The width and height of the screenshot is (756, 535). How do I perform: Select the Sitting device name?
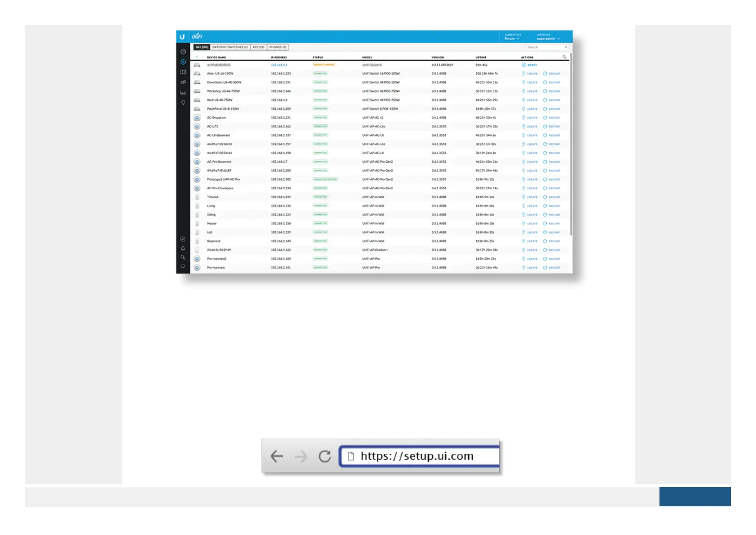tap(211, 215)
